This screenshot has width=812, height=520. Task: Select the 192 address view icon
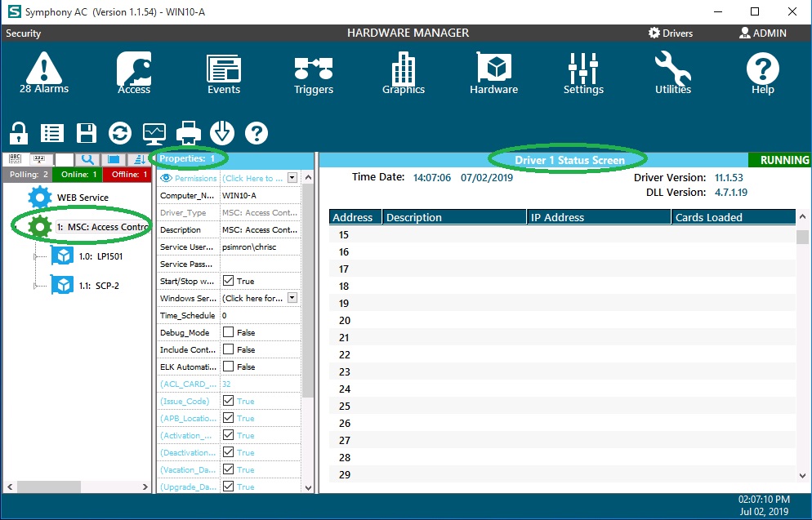(39, 159)
